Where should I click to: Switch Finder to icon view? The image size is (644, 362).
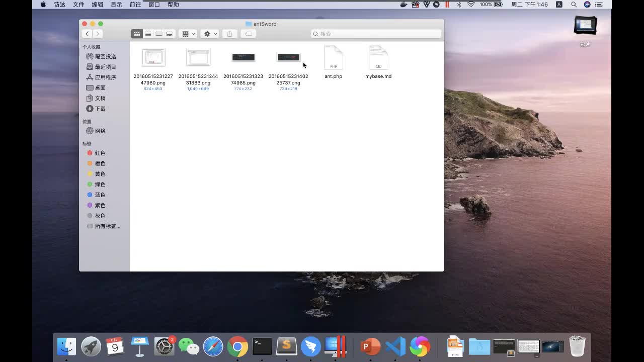(x=137, y=34)
